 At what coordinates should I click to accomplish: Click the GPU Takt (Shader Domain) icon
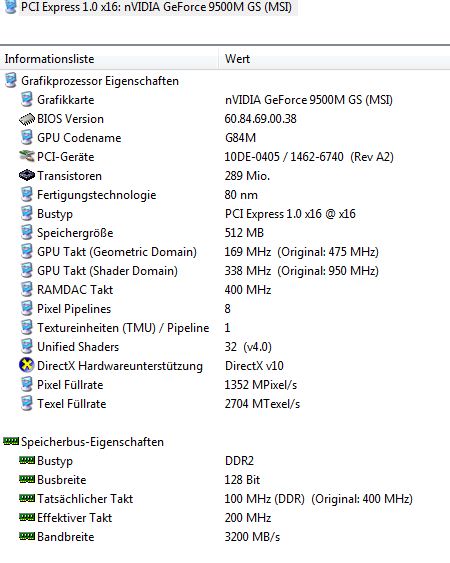click(27, 271)
